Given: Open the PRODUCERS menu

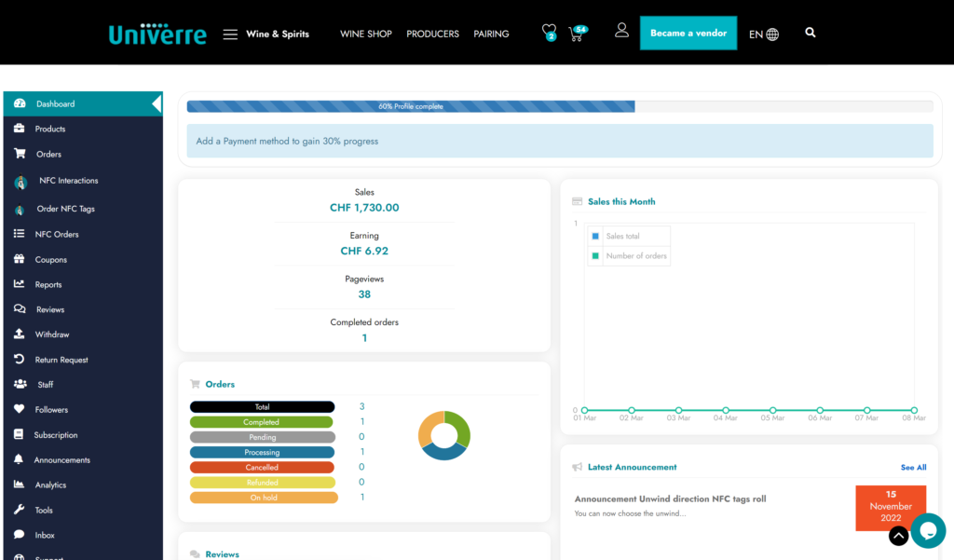Looking at the screenshot, I should coord(432,34).
